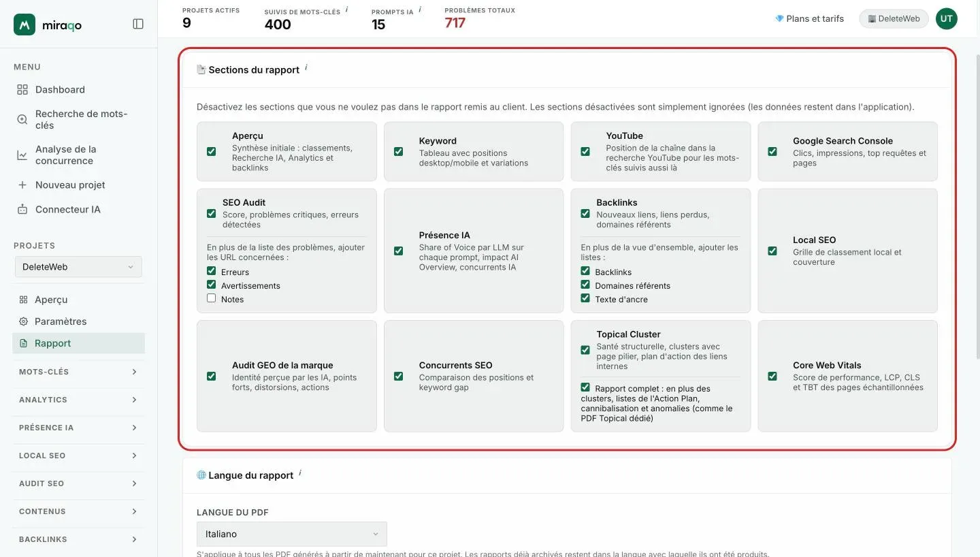
Task: Click the info icon beside Sections du rapport
Action: click(306, 67)
